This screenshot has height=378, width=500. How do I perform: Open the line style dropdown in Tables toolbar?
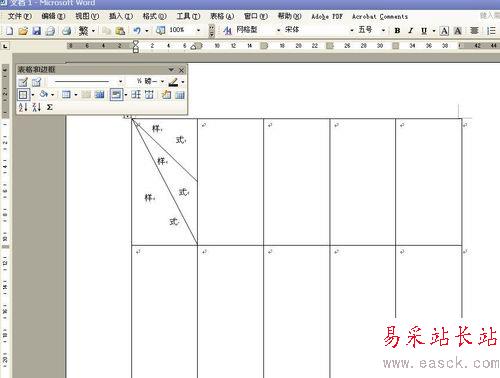120,81
